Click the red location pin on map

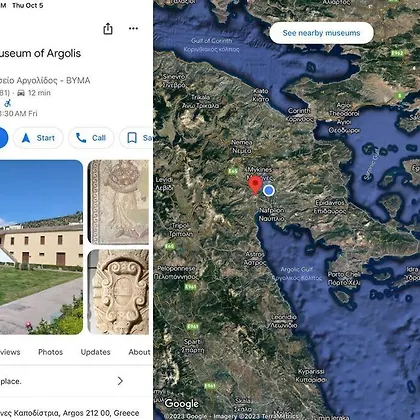(x=255, y=185)
